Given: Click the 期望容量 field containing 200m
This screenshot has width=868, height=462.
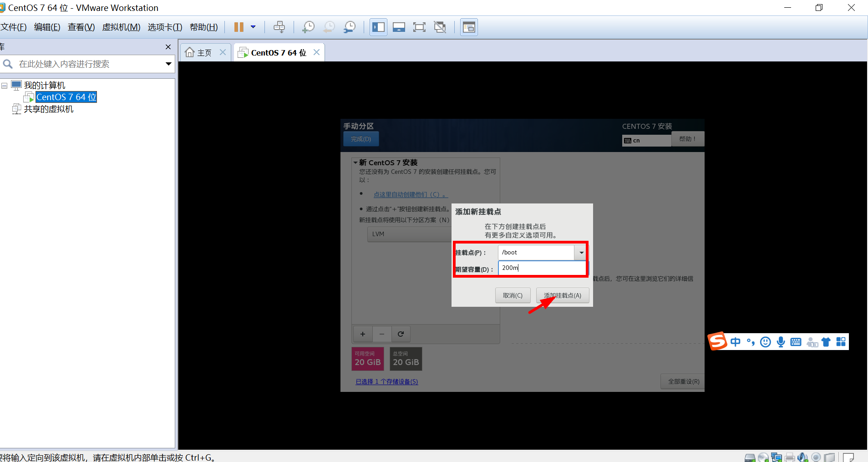Looking at the screenshot, I should tap(543, 268).
